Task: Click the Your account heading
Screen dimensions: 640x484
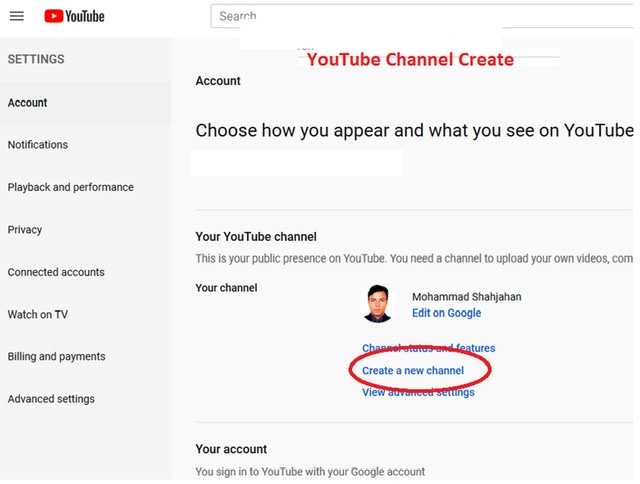Action: [231, 449]
